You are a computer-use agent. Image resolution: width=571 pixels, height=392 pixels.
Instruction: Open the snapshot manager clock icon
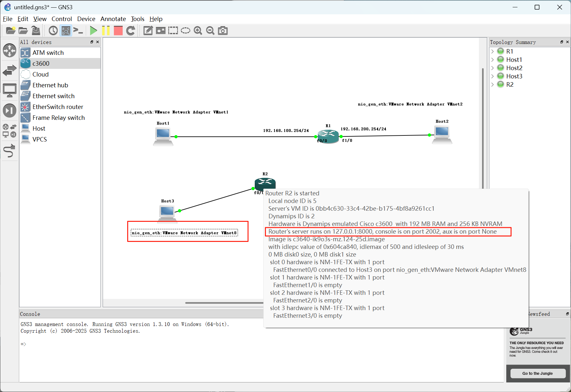(x=53, y=31)
